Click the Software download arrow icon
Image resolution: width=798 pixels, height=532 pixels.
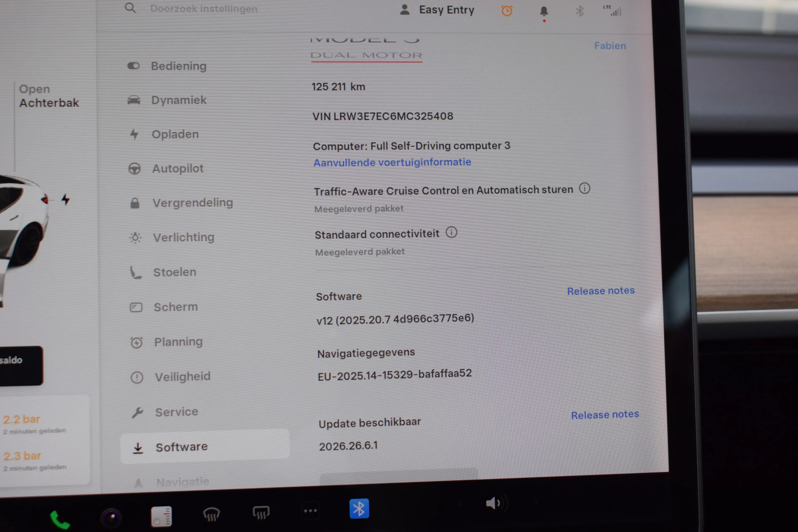pos(138,448)
